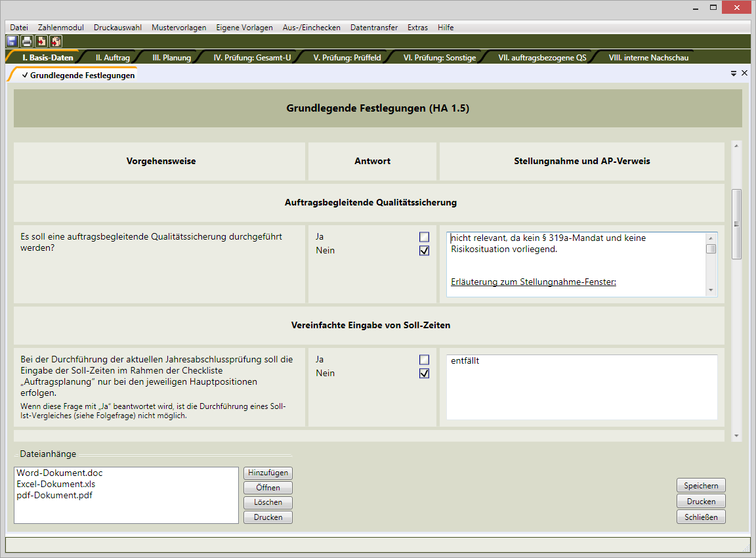This screenshot has width=756, height=558.
Task: Click the blue floppy disk save icon
Action: 12,41
